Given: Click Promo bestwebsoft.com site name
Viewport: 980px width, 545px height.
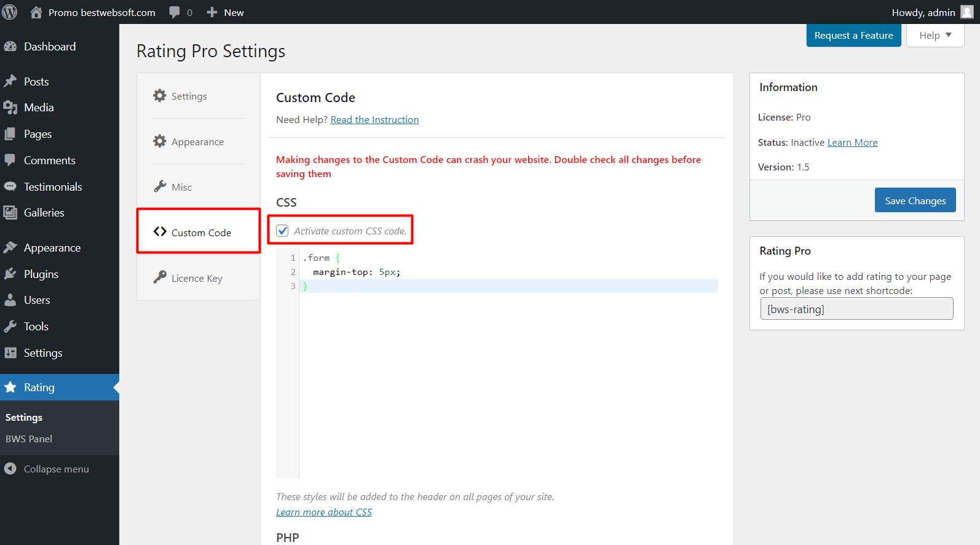Looking at the screenshot, I should pyautogui.click(x=102, y=12).
